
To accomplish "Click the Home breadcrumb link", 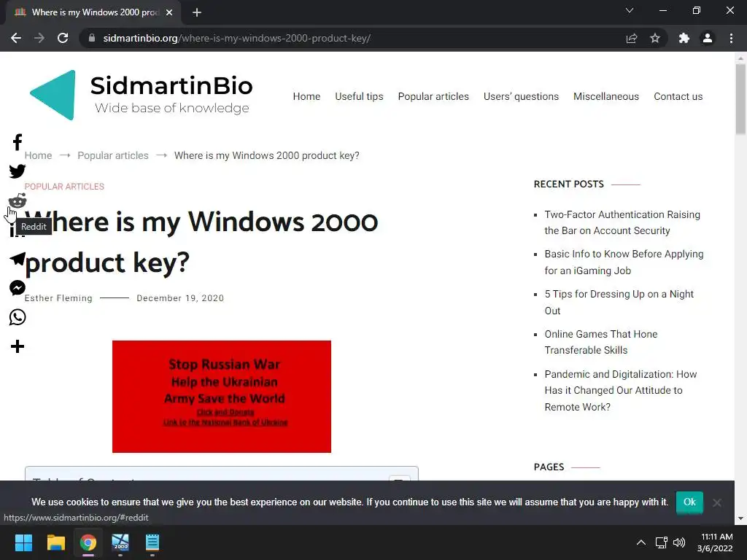I will (38, 155).
